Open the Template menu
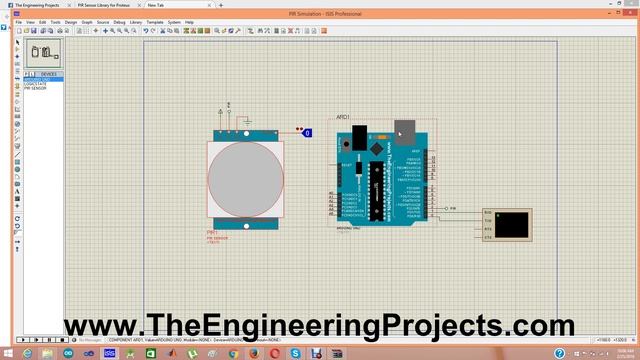 pos(155,22)
